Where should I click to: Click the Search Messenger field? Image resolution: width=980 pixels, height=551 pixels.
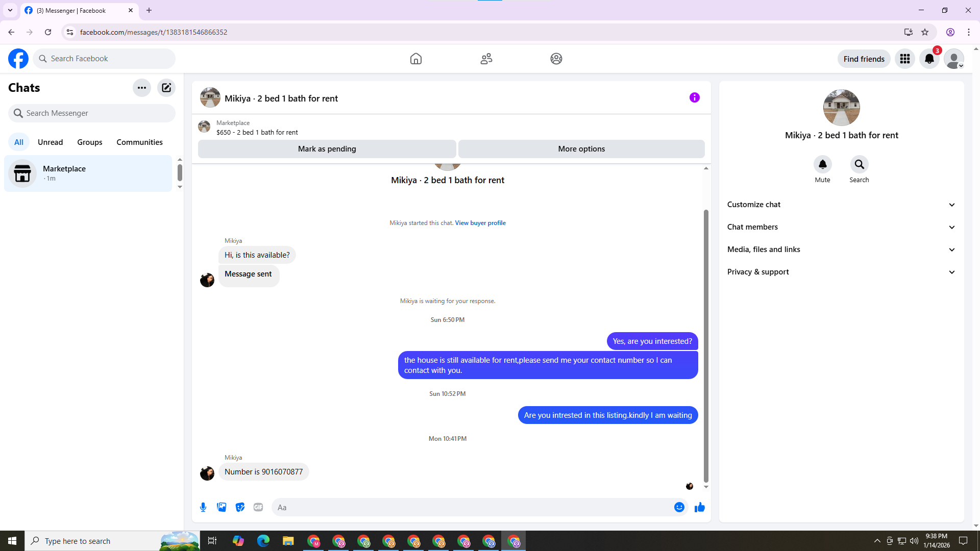(x=92, y=113)
